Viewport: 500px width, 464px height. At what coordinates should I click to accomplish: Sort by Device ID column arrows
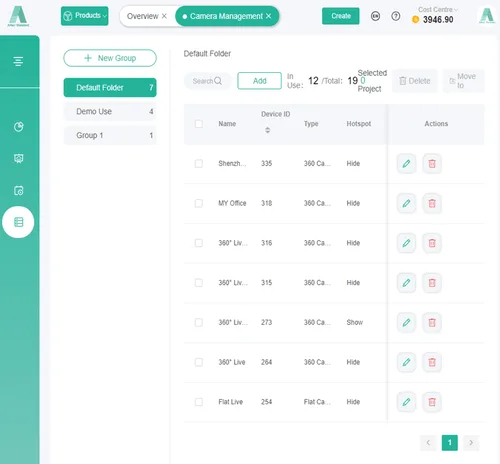pyautogui.click(x=267, y=130)
